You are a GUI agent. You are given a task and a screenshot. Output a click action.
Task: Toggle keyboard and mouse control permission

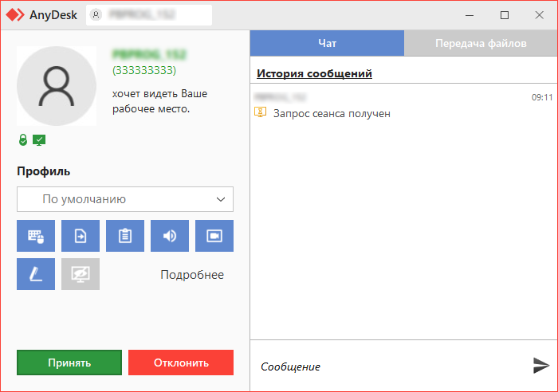point(36,236)
